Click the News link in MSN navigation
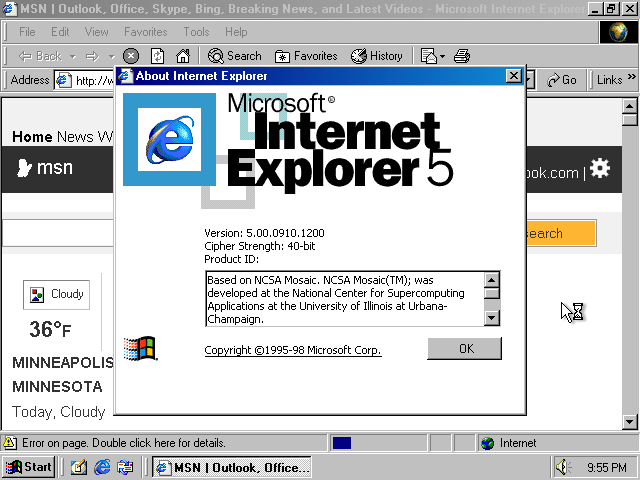Image resolution: width=640 pixels, height=480 pixels. (75, 137)
